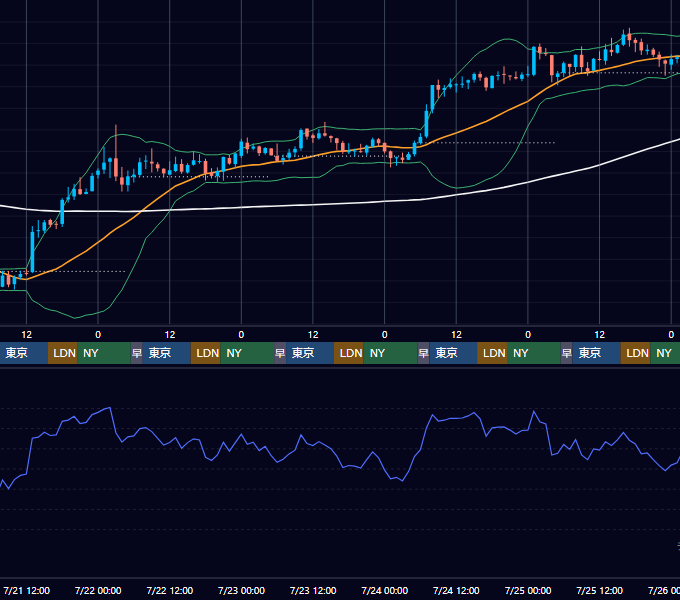This screenshot has height=600, width=680.
Task: Click the 7/23 12:00 date label
Action: coord(313,590)
